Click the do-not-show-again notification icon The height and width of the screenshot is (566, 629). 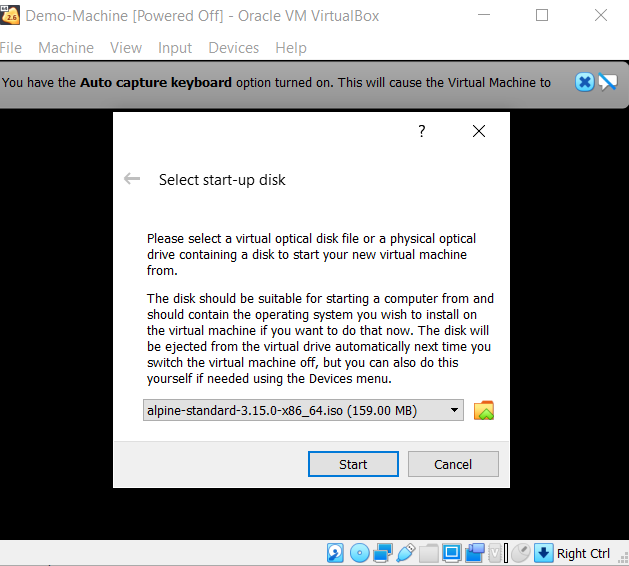(608, 82)
